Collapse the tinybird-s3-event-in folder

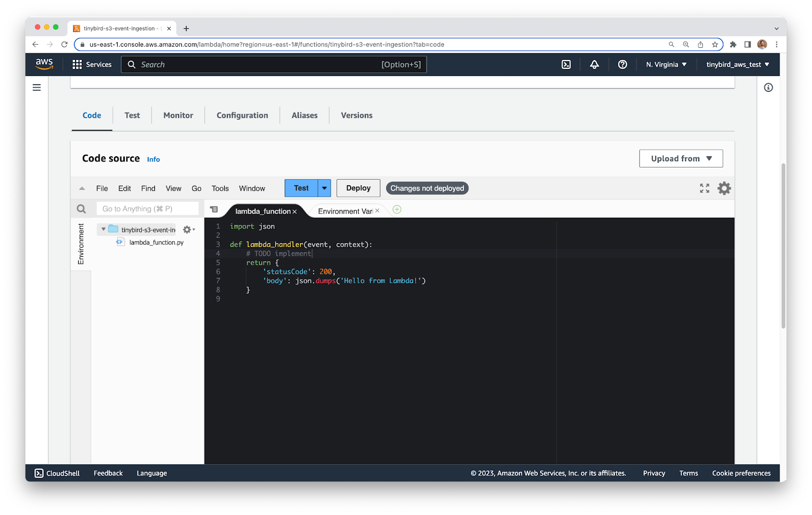[104, 229]
